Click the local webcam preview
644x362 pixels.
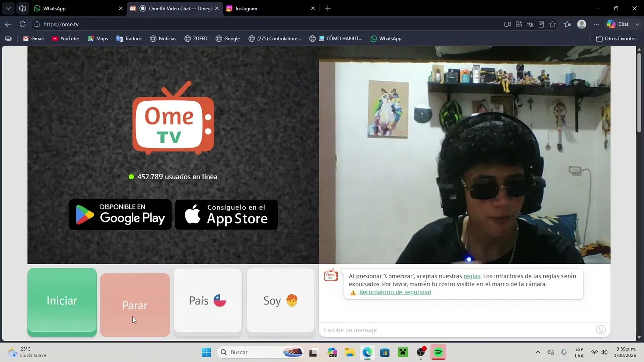tap(465, 155)
